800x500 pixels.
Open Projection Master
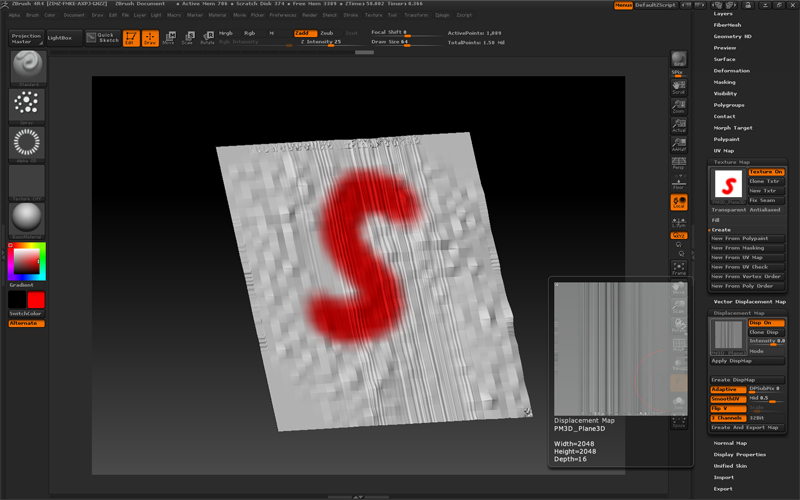pyautogui.click(x=27, y=38)
